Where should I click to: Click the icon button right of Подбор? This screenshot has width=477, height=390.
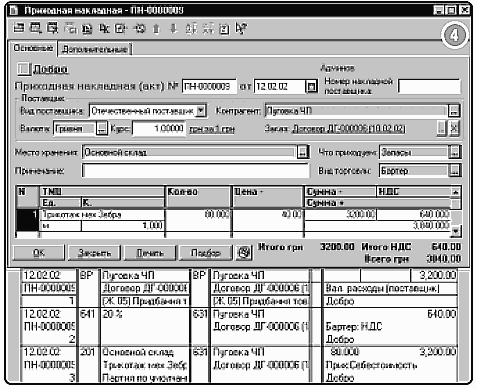[x=244, y=253]
